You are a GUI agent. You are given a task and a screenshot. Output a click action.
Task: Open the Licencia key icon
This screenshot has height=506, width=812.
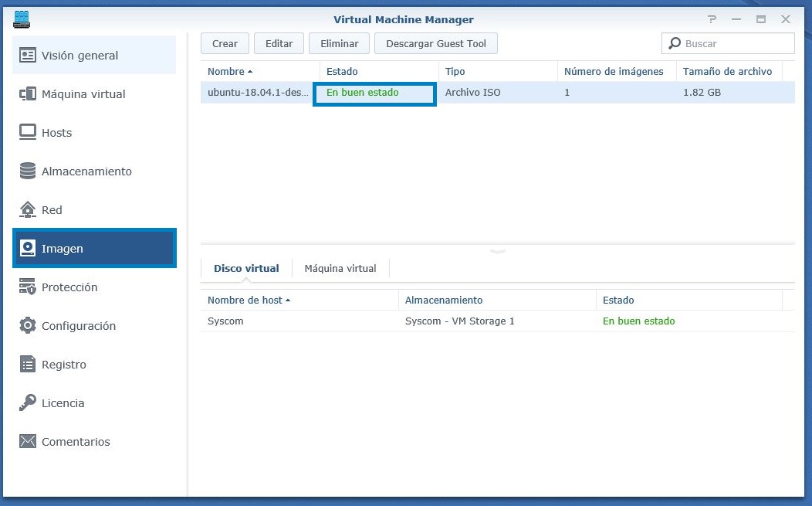(x=28, y=402)
